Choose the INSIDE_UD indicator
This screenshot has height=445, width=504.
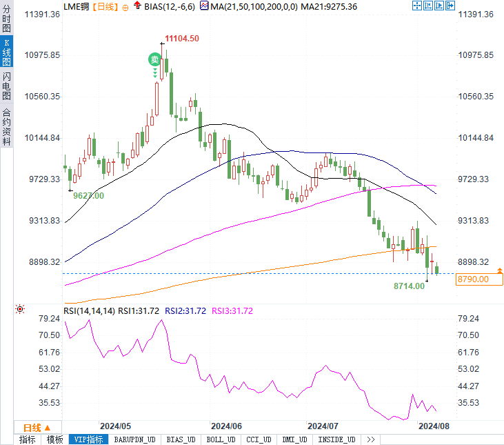click(x=336, y=439)
